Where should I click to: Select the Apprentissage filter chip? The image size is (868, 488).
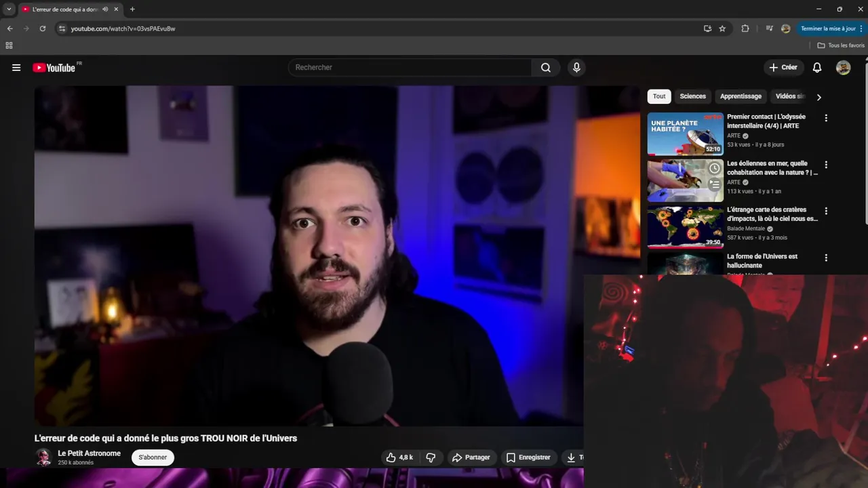coord(741,96)
